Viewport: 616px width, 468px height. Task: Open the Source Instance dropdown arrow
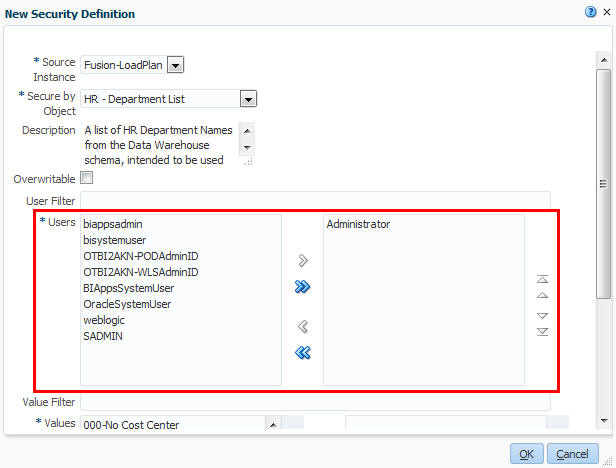[175, 65]
